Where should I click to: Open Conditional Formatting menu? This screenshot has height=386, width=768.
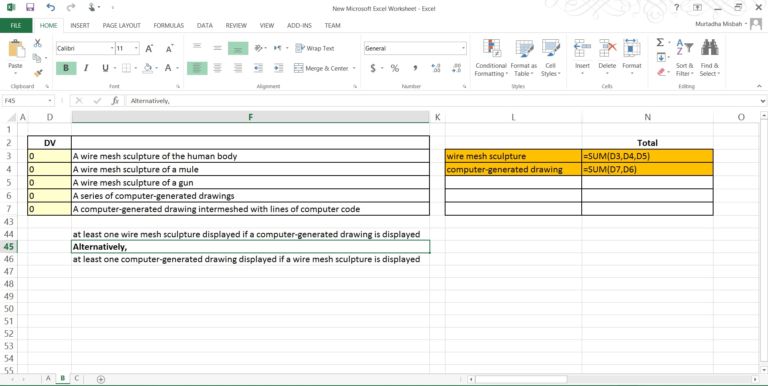point(491,57)
